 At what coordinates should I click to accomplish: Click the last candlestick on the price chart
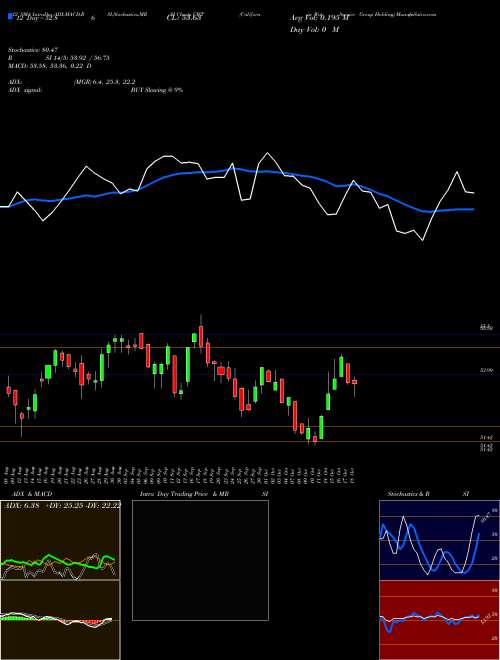(x=355, y=382)
